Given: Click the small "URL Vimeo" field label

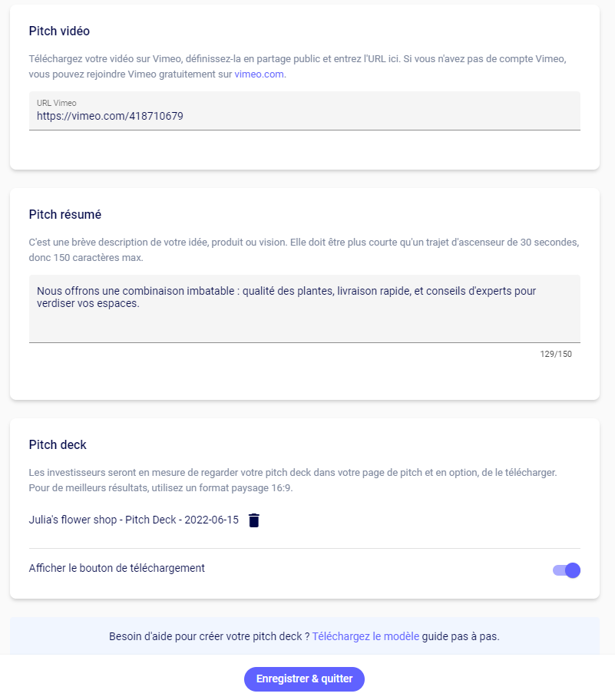Looking at the screenshot, I should pos(57,103).
